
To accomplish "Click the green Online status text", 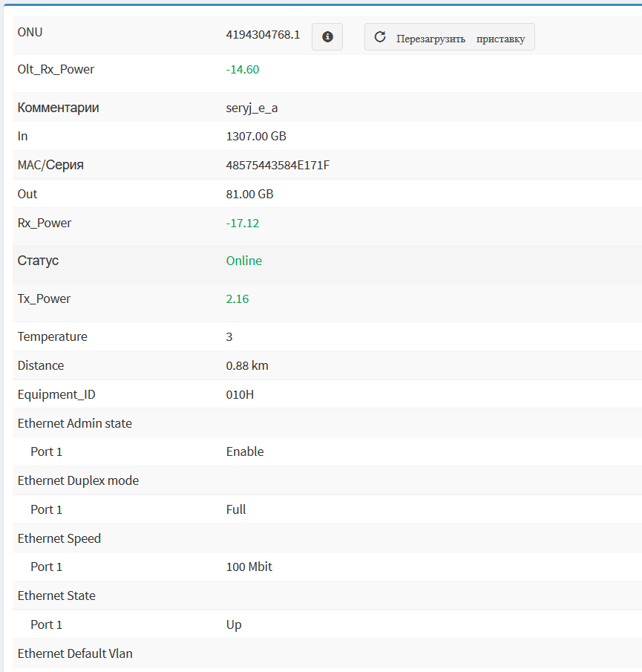I will [244, 261].
